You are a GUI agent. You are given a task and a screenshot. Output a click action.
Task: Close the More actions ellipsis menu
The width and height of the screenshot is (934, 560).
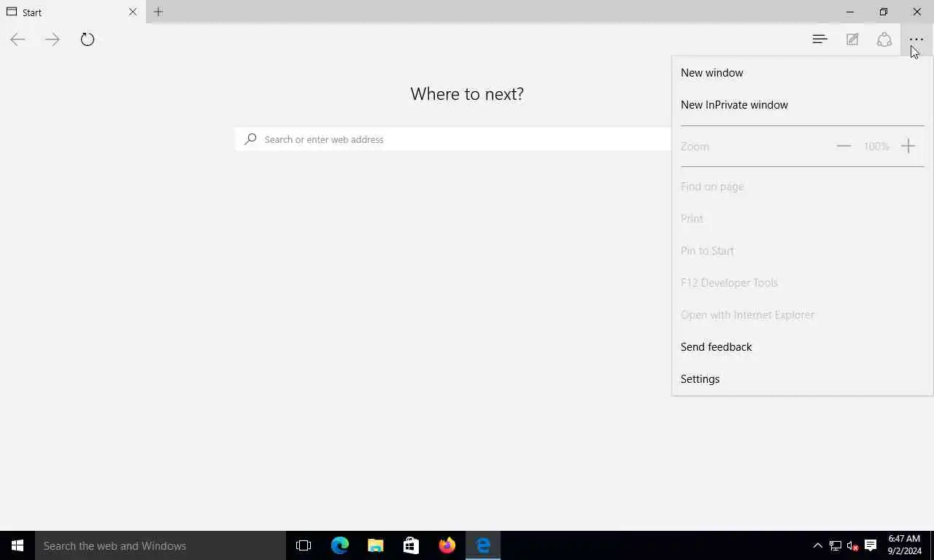916,39
